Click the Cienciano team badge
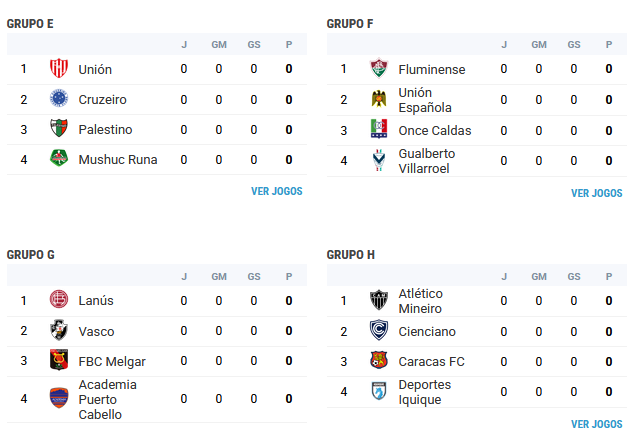637x434 pixels. (378, 331)
